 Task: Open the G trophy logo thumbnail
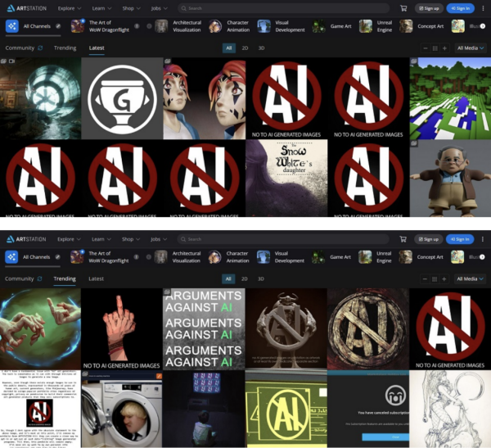coord(122,98)
